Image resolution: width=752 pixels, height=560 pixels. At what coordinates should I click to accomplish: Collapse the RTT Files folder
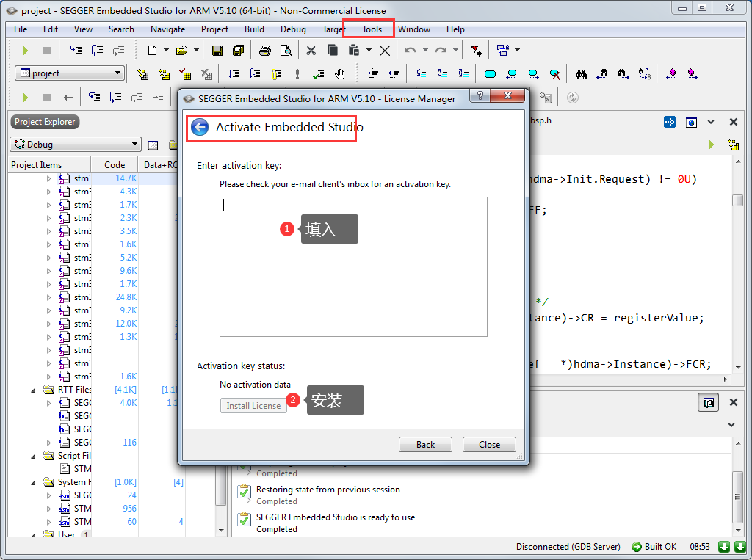pos(33,390)
